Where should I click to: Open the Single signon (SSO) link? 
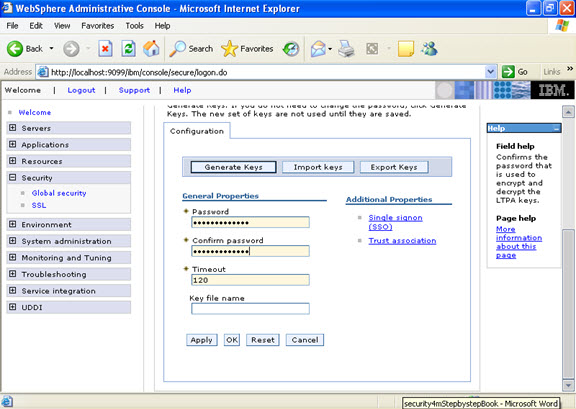click(x=395, y=222)
